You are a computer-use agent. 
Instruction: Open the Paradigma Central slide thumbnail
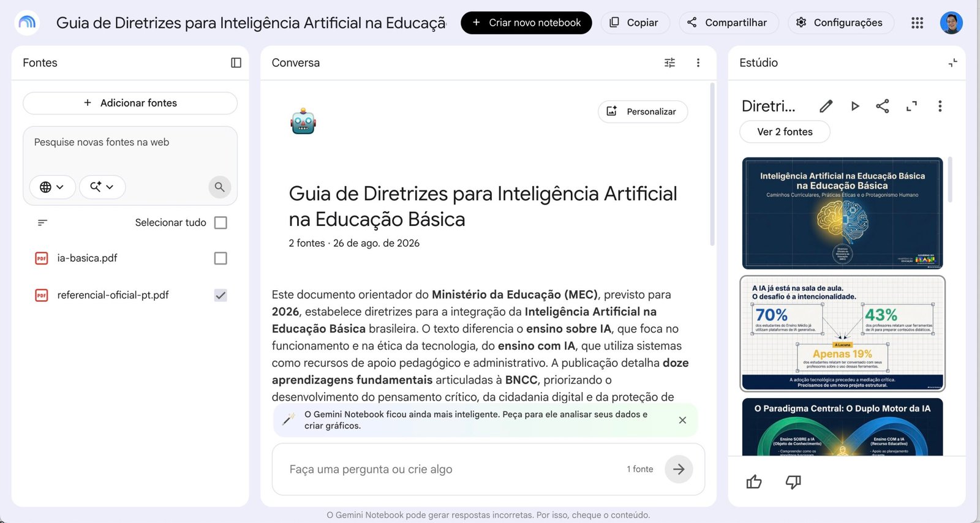842,427
